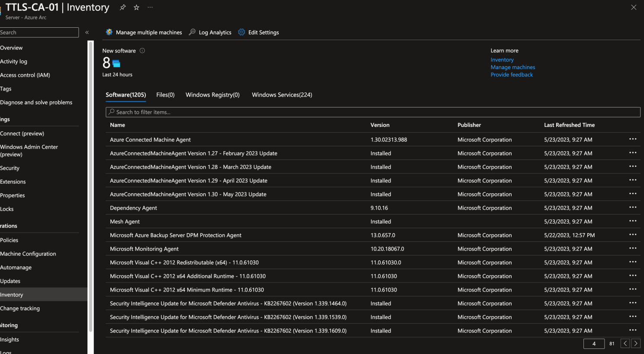
Task: Go to previous page of results
Action: click(625, 344)
